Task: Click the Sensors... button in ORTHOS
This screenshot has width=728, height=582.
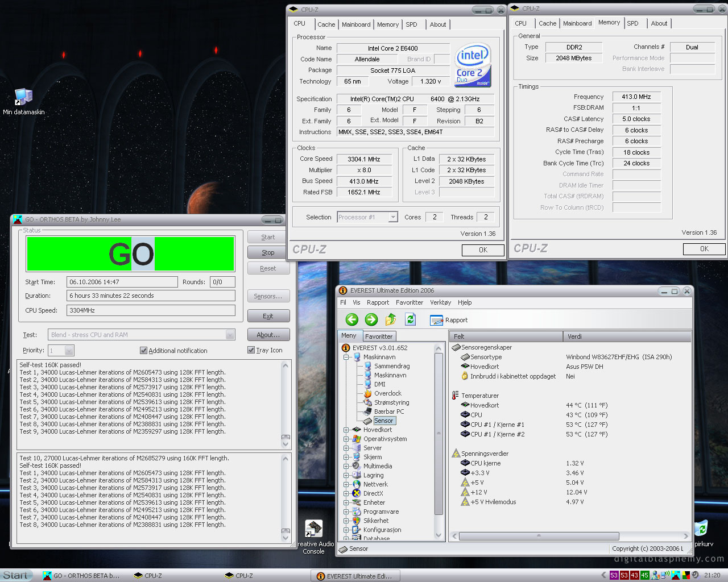Action: 268,296
